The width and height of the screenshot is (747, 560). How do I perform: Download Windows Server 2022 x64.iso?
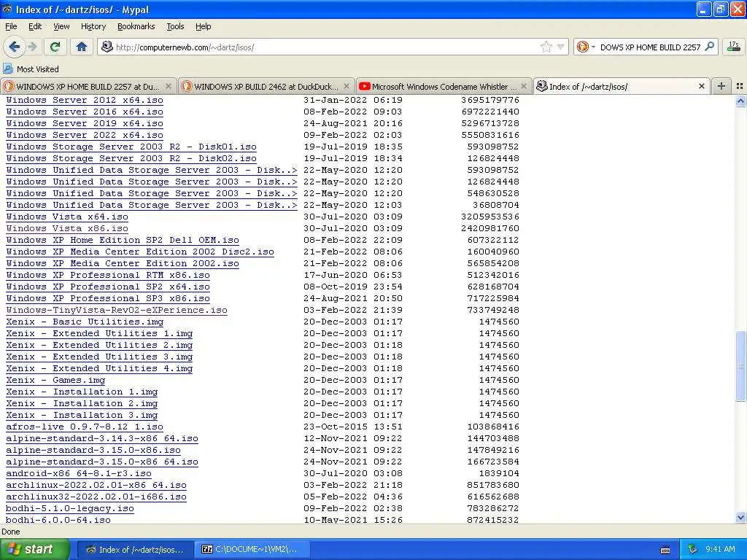tap(85, 135)
